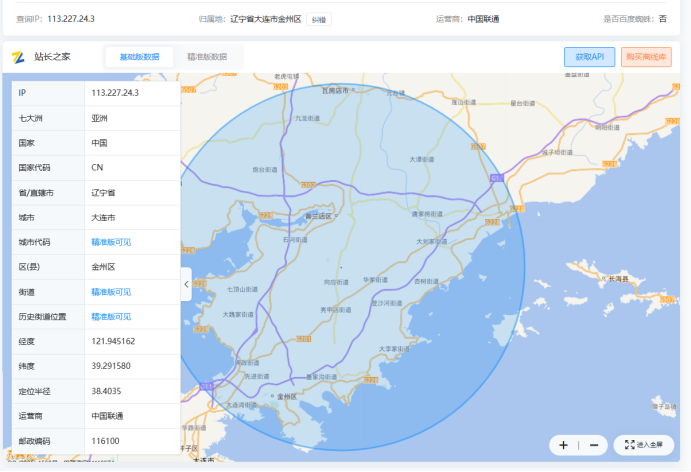Open 进入全屏 fullscreen map mode
This screenshot has width=691, height=472.
click(x=644, y=445)
